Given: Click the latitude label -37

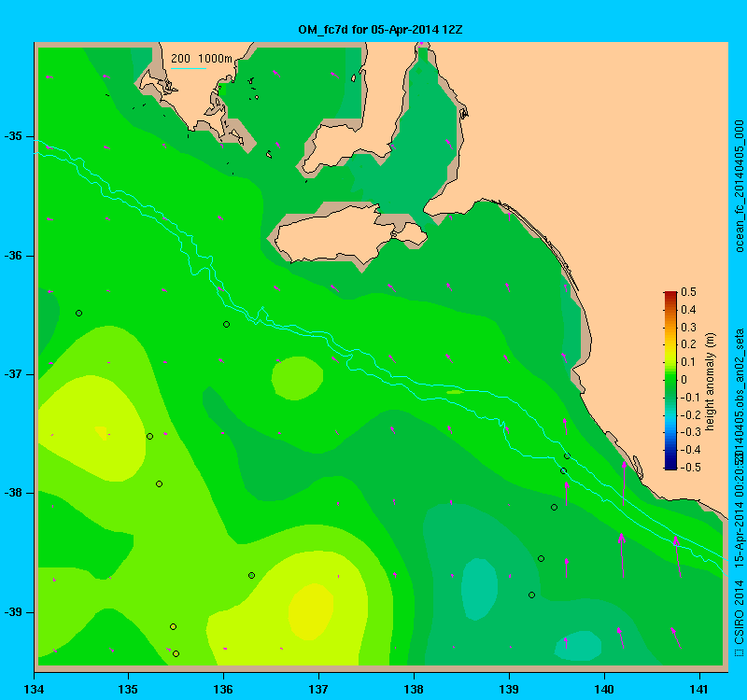Looking at the screenshot, I should click(13, 374).
